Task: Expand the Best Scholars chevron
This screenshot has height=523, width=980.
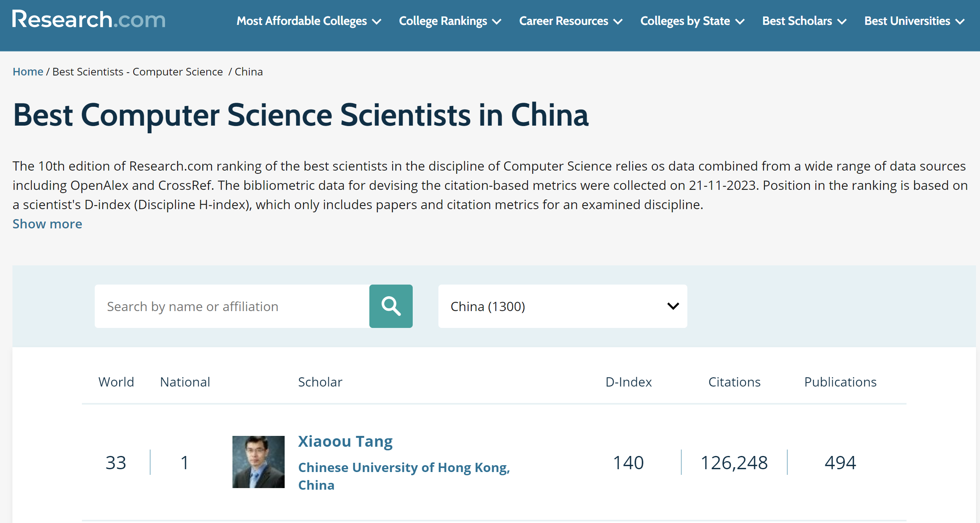Action: pos(842,22)
